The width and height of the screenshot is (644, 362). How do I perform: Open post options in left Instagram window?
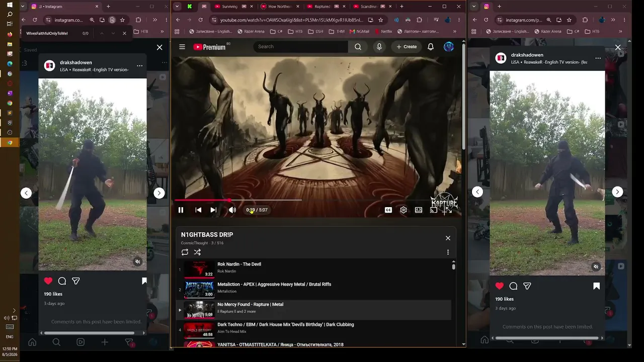[x=139, y=66]
